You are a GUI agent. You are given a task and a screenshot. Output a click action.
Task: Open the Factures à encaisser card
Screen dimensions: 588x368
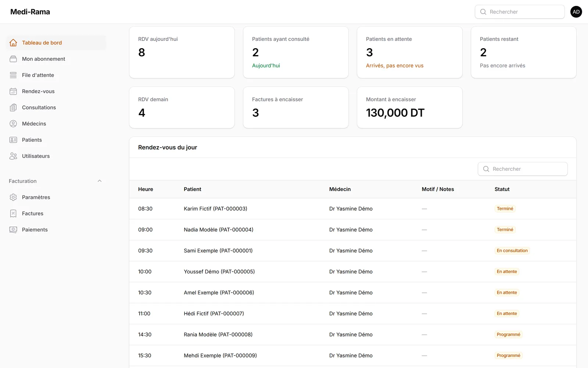click(x=296, y=107)
